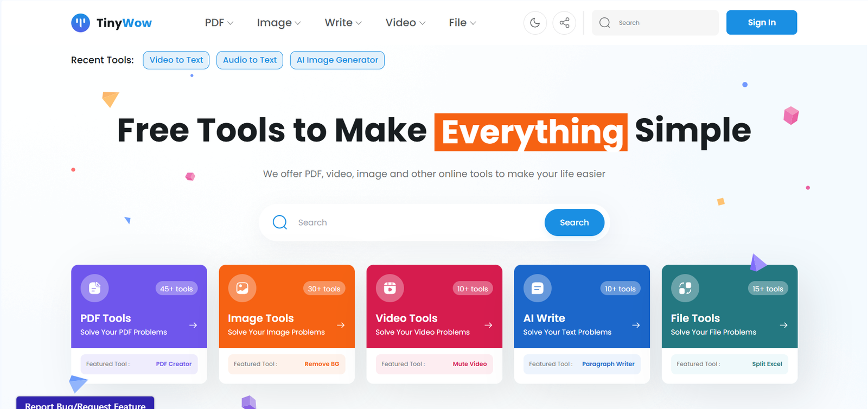Click the Image Tools picture icon
Viewport: 868px width, 409px height.
[242, 288]
